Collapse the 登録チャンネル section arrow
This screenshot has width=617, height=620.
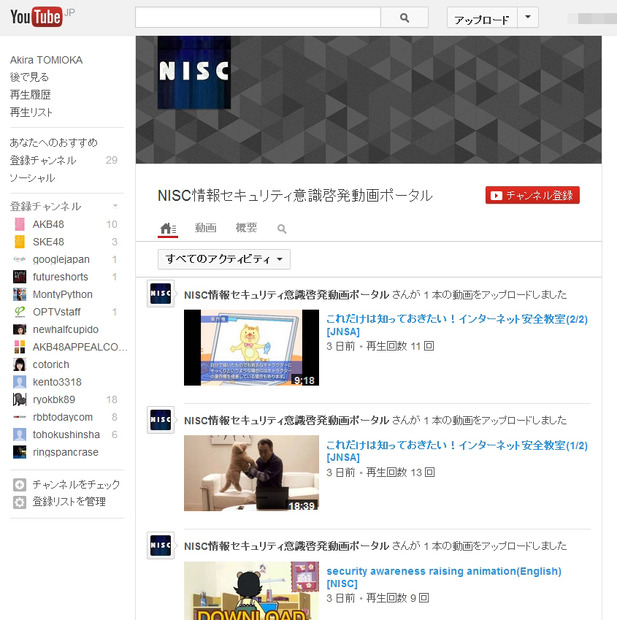(115, 206)
